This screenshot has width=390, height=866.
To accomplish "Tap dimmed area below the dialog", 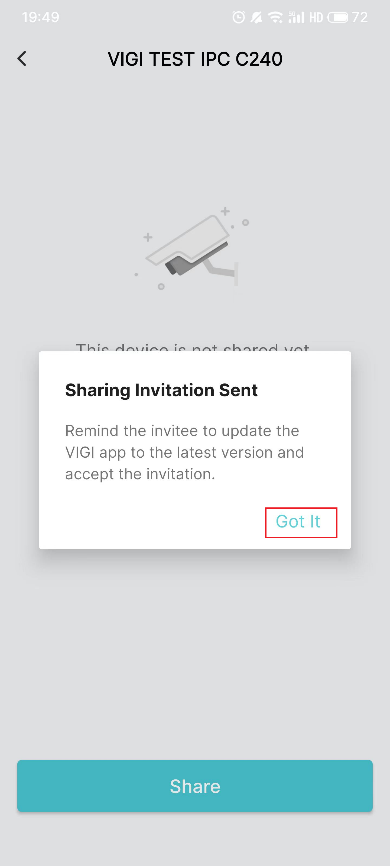I will 195,652.
